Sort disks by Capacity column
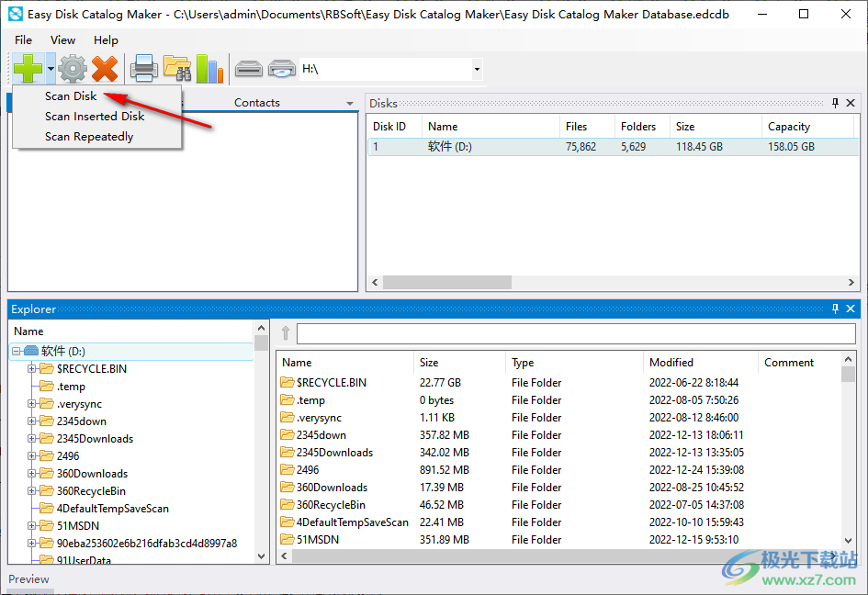 tap(807, 126)
